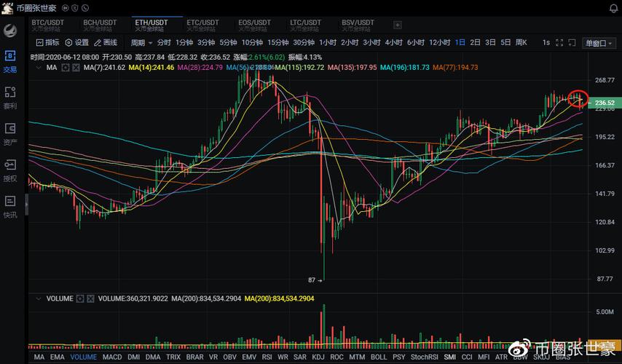Screen dimensions: 622x364
Task: Open the 套利 (Arbitrage) sidebar icon
Action: (x=10, y=97)
